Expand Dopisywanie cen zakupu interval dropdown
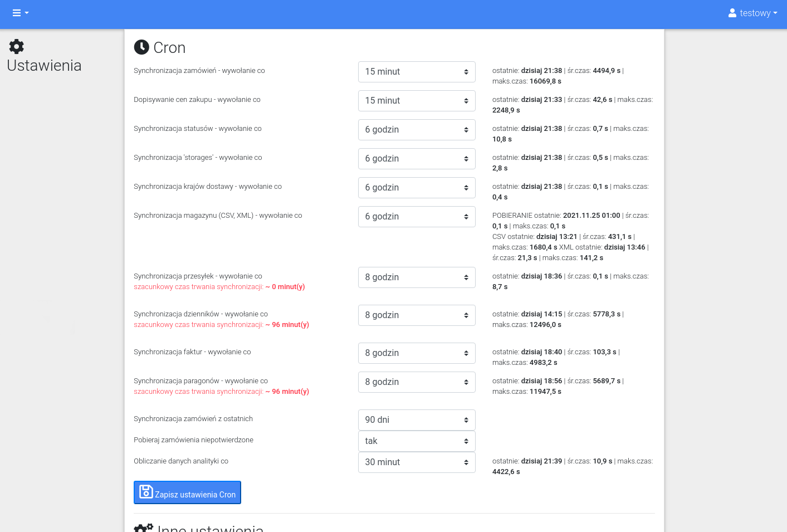Viewport: 787px width, 532px height. tap(417, 101)
